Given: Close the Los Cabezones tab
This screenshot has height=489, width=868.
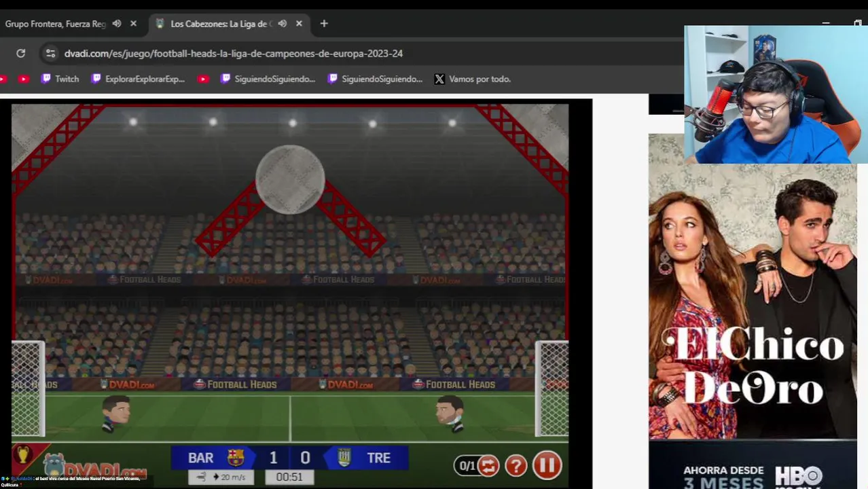Looking at the screenshot, I should pyautogui.click(x=299, y=24).
